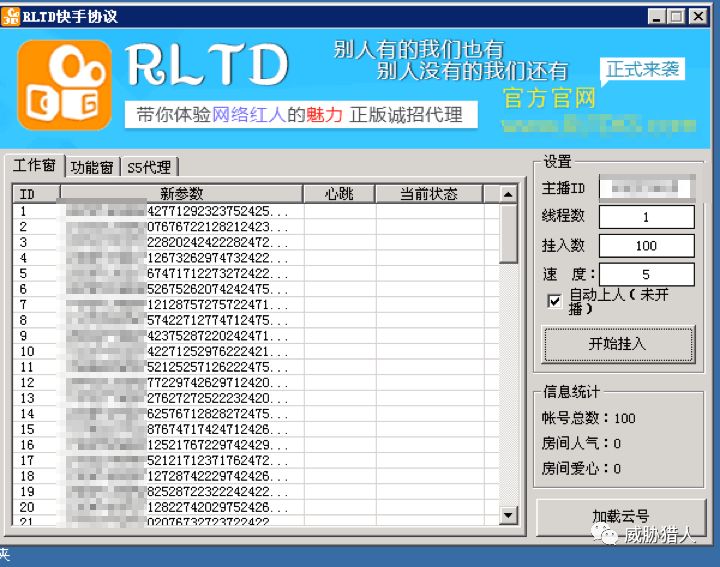Select row 20 with 12822742029752426
This screenshot has height=567, width=720.
[x=256, y=508]
